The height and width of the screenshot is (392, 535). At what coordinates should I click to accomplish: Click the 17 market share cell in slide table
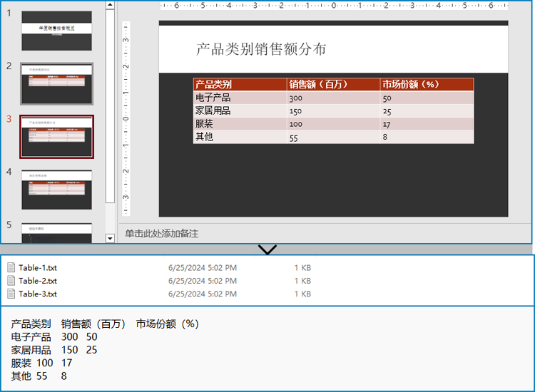(427, 124)
